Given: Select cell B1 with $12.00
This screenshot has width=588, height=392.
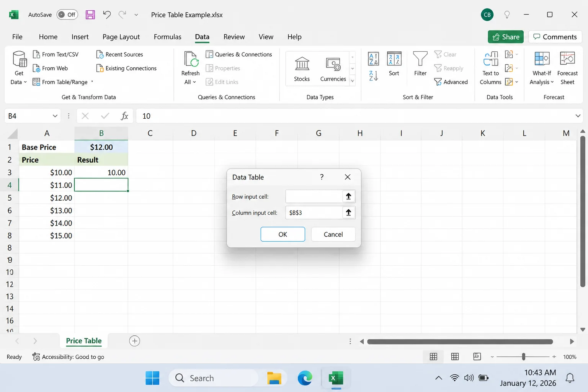Looking at the screenshot, I should click(x=101, y=147).
